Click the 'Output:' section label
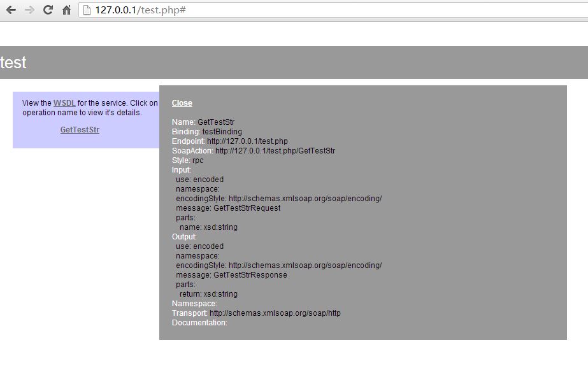 coord(184,237)
